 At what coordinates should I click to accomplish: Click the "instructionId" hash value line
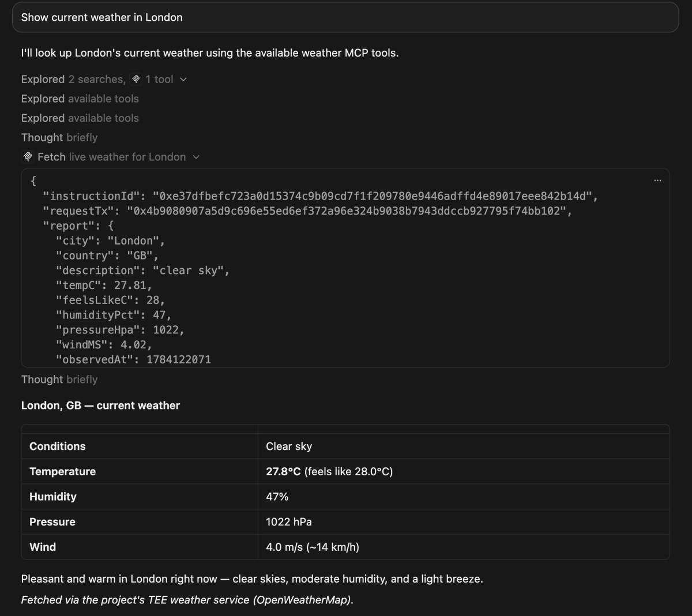321,196
